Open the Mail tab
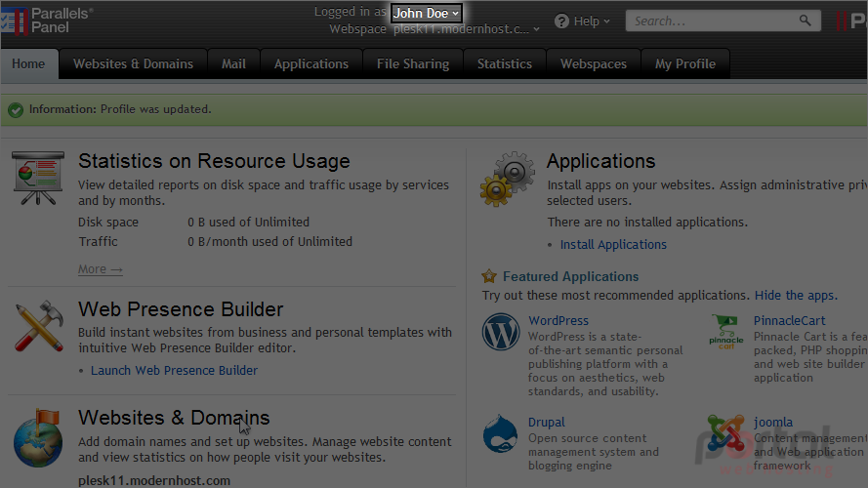This screenshot has width=868, height=488. point(233,63)
